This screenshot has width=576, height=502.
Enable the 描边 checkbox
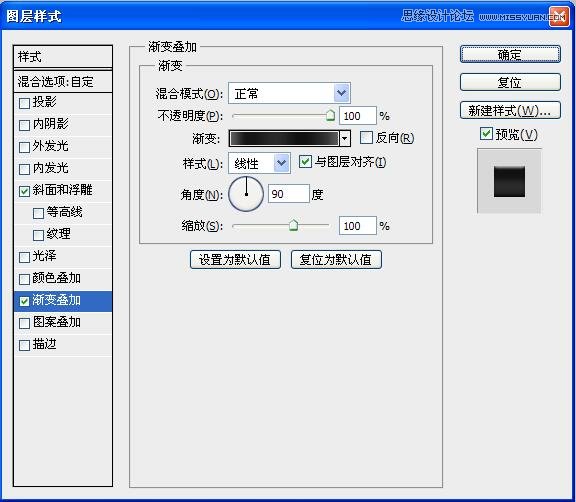tap(24, 345)
